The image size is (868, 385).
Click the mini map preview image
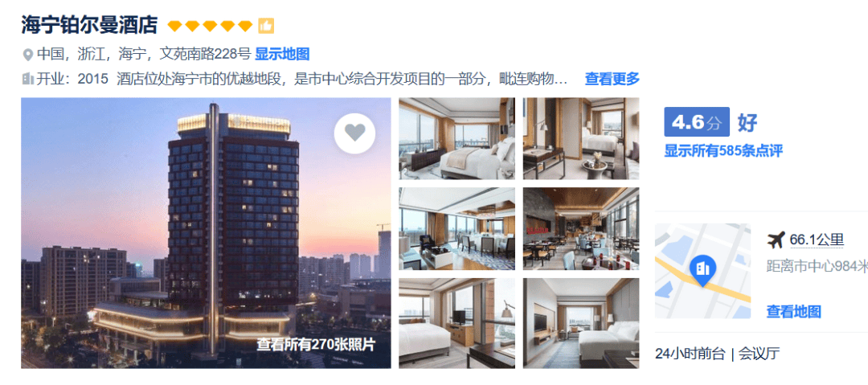coord(703,271)
